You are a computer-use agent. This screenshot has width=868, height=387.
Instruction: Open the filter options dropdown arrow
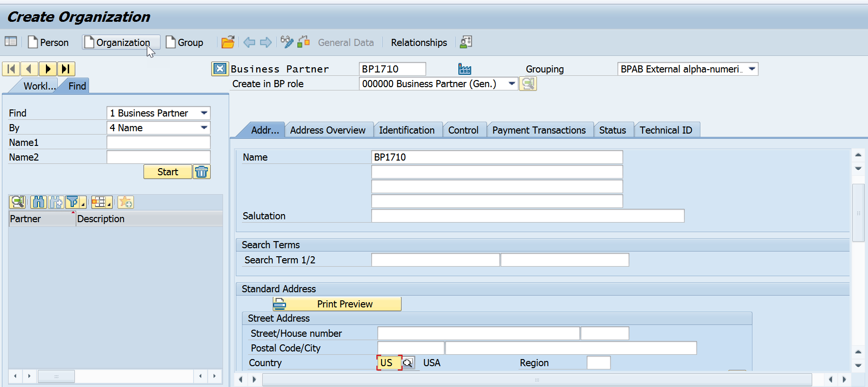tap(83, 205)
